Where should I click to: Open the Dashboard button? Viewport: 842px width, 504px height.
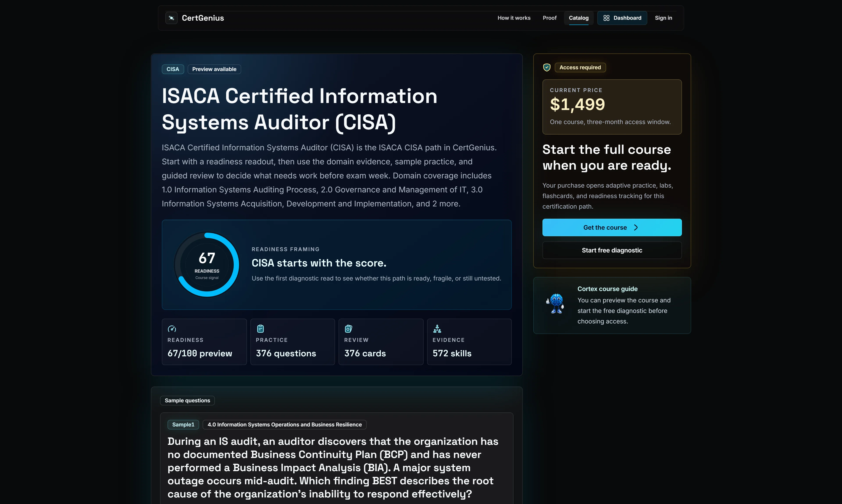coord(622,18)
